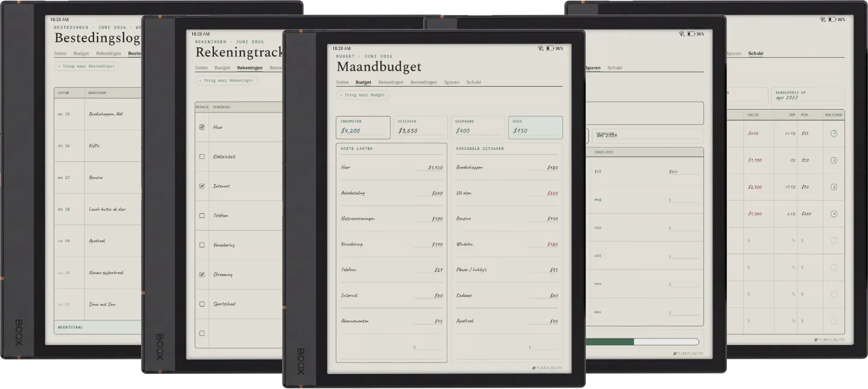This screenshot has height=389, width=868.
Task: Click the 'Terug naar Rekeningen' button
Action: pos(227,80)
